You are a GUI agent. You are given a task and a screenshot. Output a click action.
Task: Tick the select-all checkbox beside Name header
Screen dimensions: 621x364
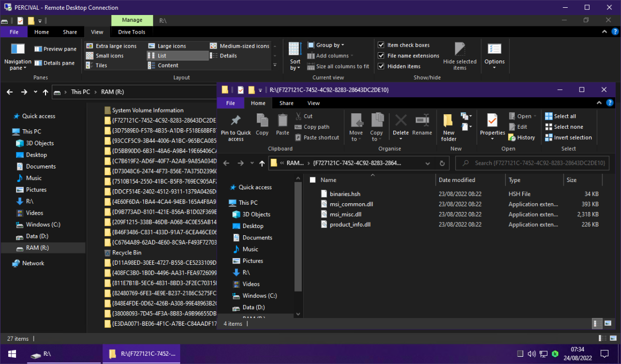point(313,180)
